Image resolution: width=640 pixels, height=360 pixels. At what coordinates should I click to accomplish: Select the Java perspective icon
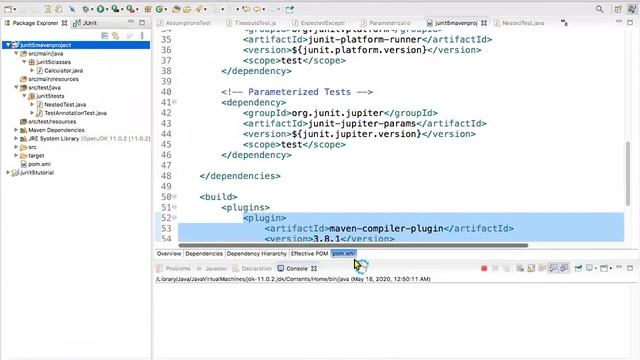coord(631,9)
